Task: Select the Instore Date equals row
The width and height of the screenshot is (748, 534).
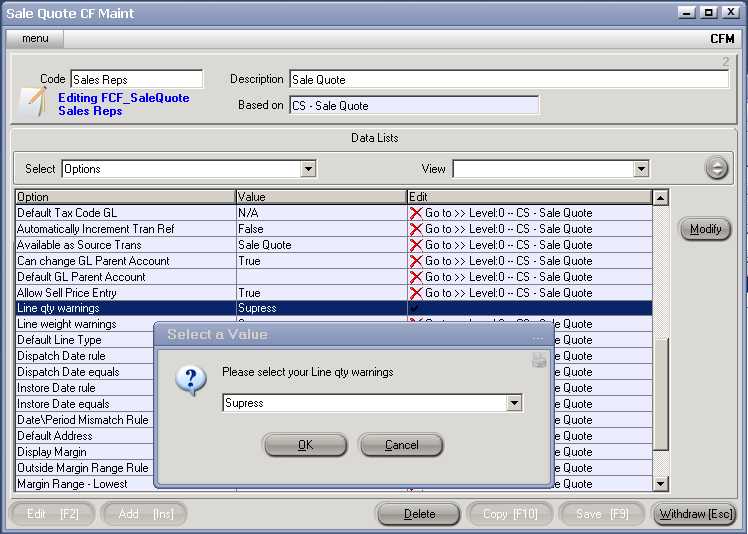Action: pyautogui.click(x=84, y=404)
